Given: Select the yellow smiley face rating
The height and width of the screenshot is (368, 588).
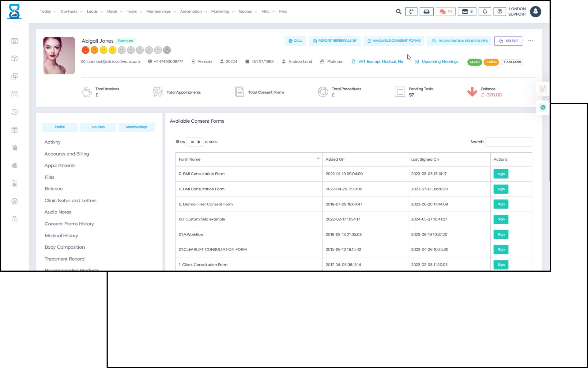Looking at the screenshot, I should [113, 50].
